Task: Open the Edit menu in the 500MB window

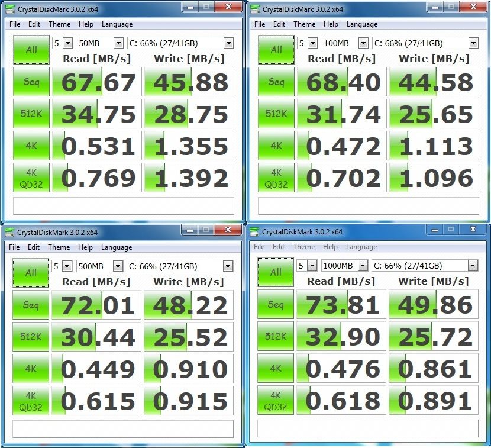Action: 34,247
